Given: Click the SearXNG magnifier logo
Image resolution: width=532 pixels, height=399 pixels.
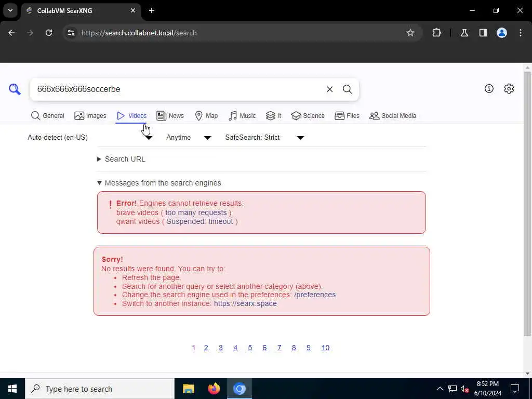Looking at the screenshot, I should [x=15, y=89].
